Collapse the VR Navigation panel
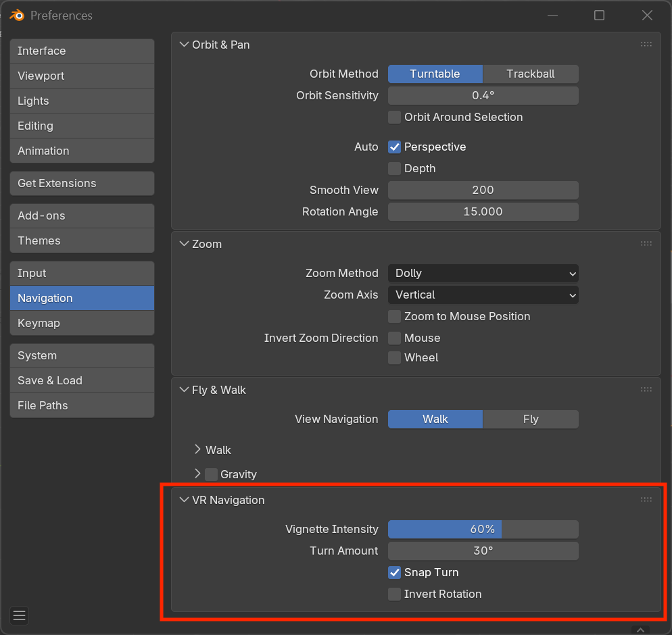The width and height of the screenshot is (672, 635). pos(184,500)
